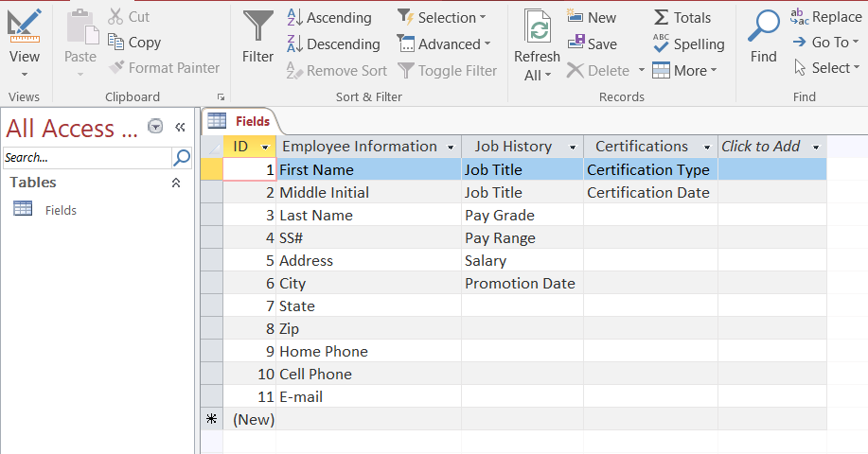Image resolution: width=868 pixels, height=454 pixels.
Task: Sort records in Descending order
Action: pyautogui.click(x=332, y=44)
